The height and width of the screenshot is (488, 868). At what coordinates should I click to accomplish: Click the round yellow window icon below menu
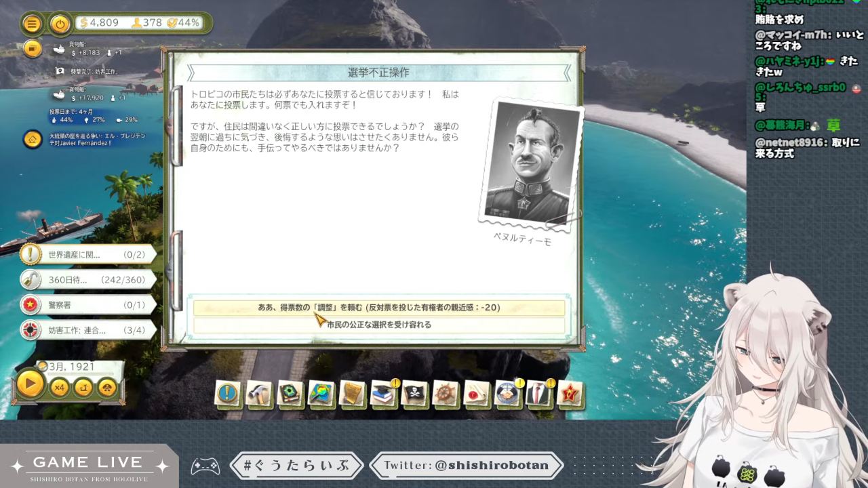click(x=32, y=49)
